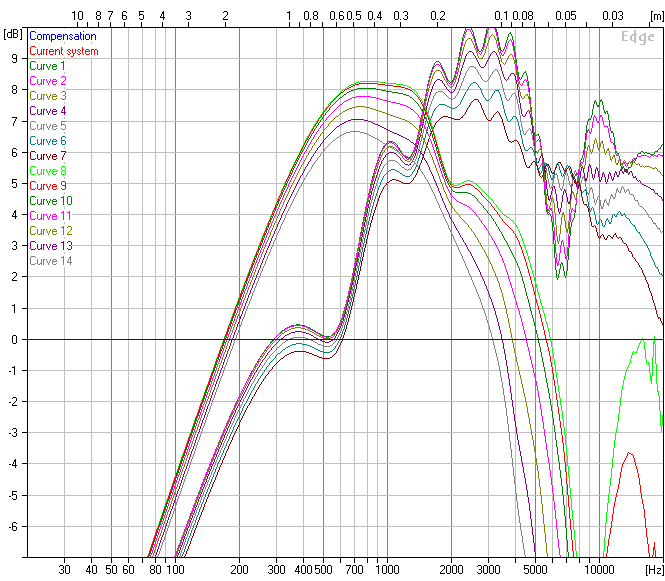Click the 0.03 wavelength axis label

(613, 16)
